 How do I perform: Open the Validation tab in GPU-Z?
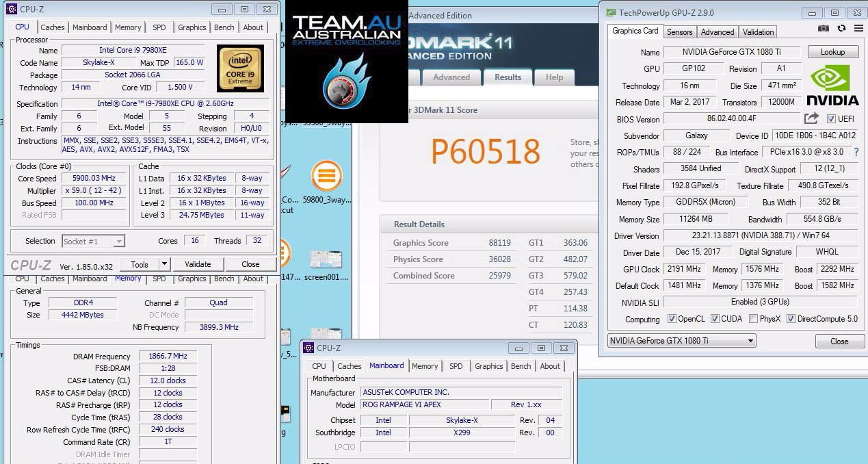point(758,32)
